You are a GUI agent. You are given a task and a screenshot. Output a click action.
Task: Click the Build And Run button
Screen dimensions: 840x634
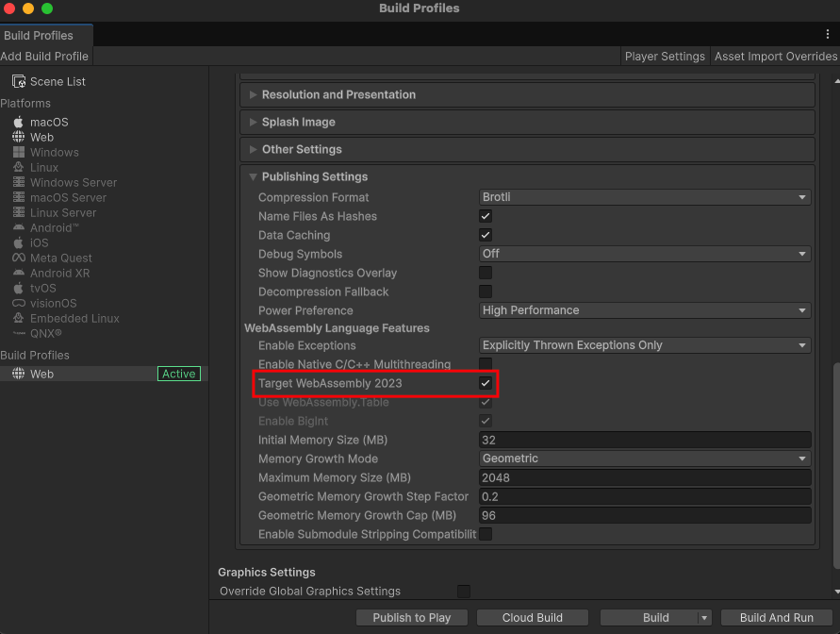pyautogui.click(x=776, y=618)
